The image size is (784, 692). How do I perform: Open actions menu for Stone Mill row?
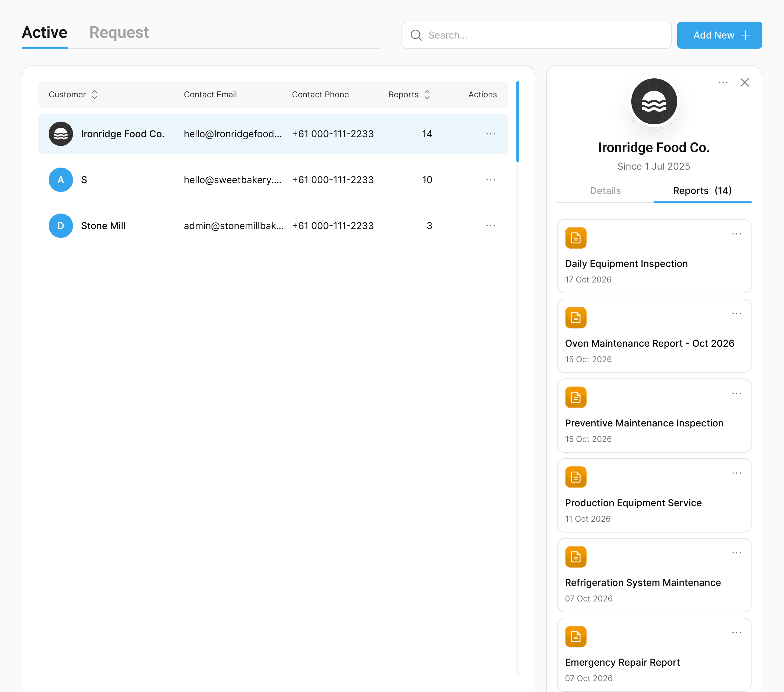pyautogui.click(x=490, y=226)
